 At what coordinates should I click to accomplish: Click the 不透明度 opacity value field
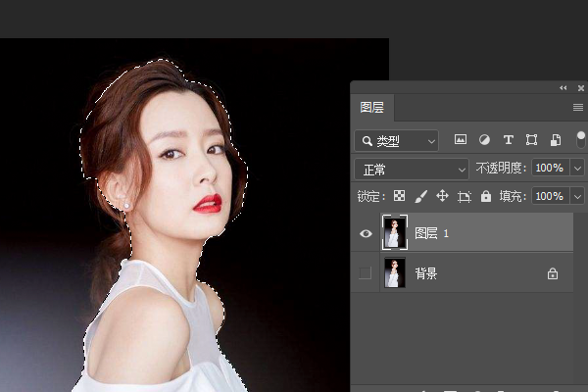(x=550, y=168)
